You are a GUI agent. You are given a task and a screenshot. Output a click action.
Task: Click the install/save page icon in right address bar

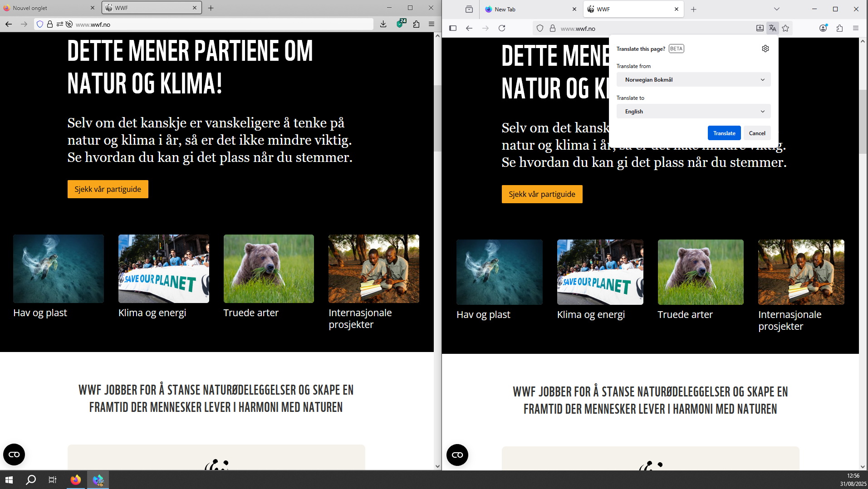760,28
